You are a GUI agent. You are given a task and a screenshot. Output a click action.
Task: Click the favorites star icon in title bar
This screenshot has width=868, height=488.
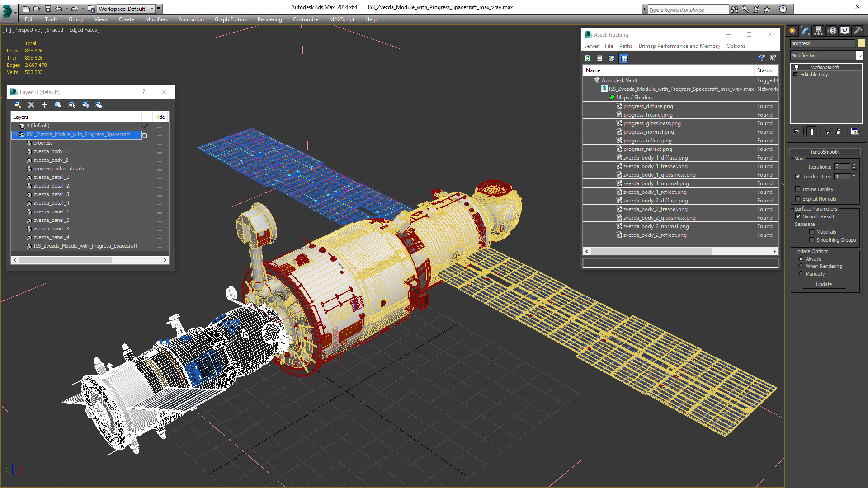pos(767,9)
